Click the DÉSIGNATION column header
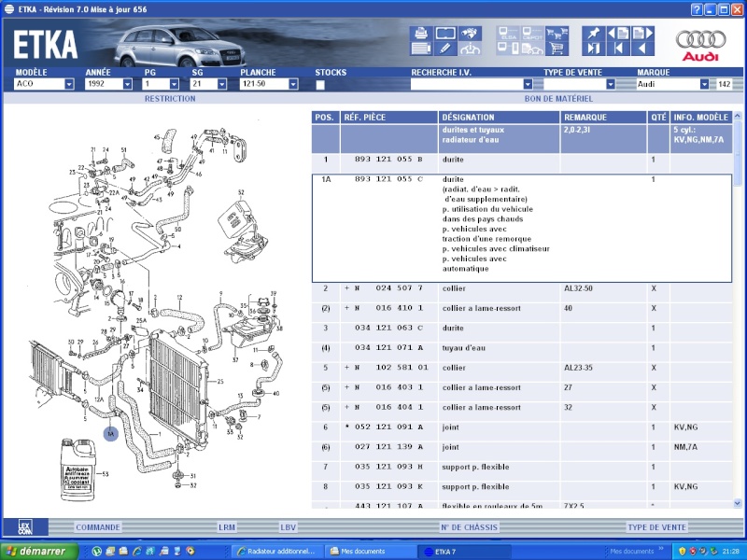This screenshot has width=747, height=560. pyautogui.click(x=499, y=118)
